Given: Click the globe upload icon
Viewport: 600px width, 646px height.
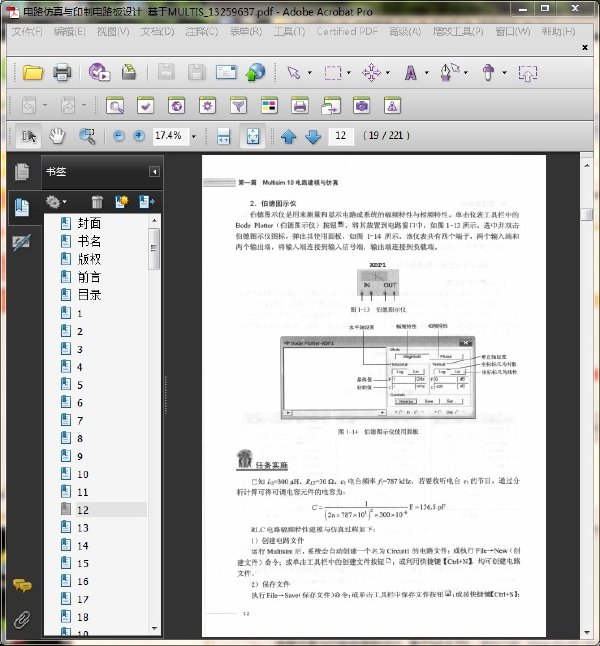Looking at the screenshot, I should click(255, 72).
